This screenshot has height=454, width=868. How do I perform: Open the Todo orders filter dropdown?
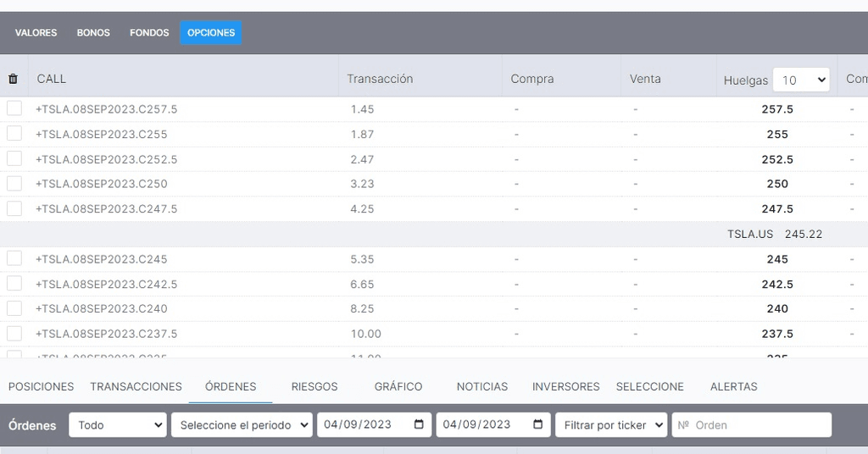pyautogui.click(x=118, y=424)
